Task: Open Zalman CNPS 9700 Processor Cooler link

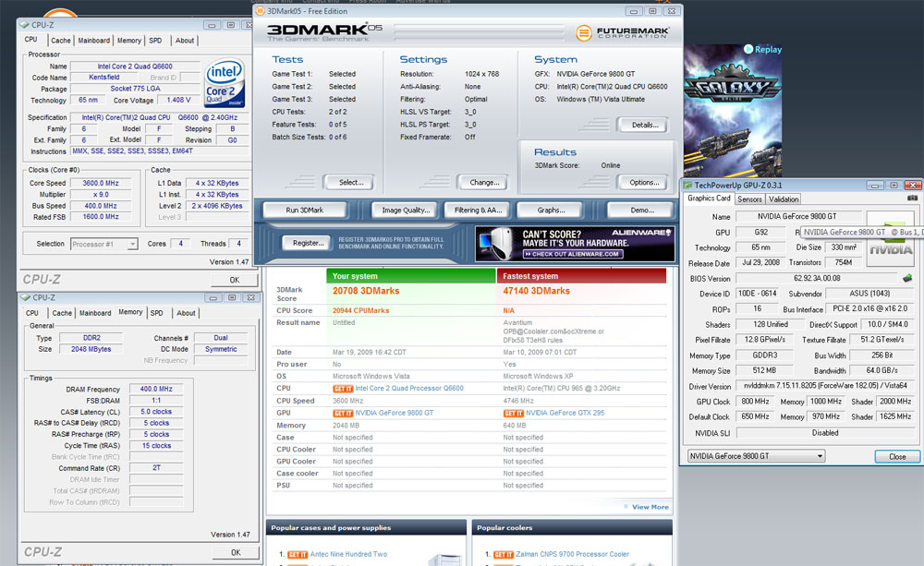Action: point(572,554)
